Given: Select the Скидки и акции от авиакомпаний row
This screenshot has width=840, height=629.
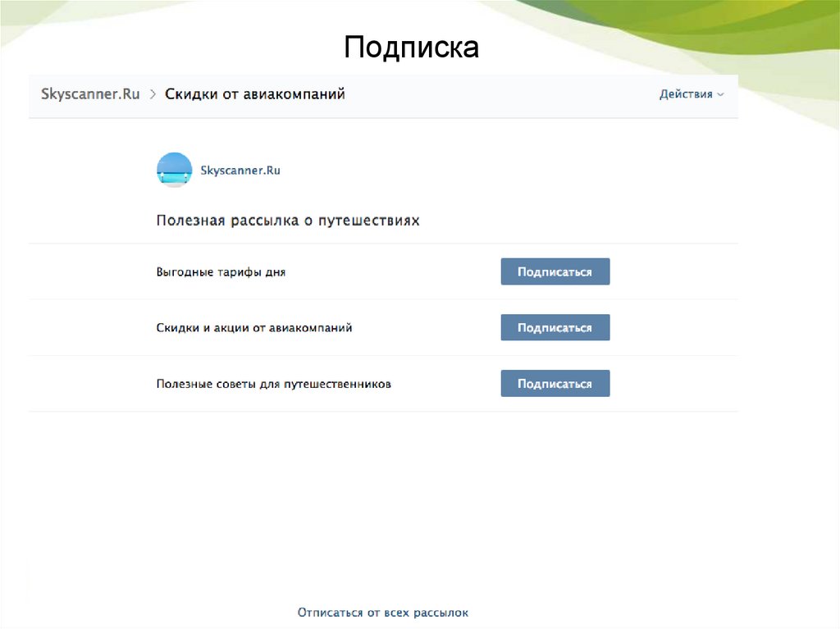Looking at the screenshot, I should point(254,327).
